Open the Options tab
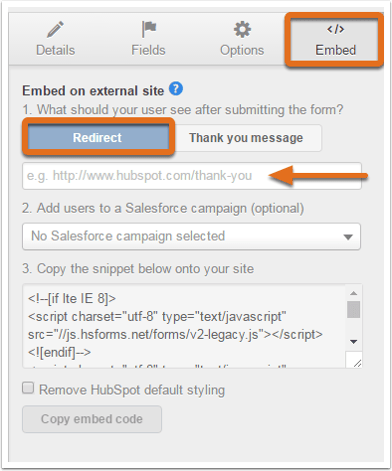The image size is (392, 471). [x=242, y=39]
